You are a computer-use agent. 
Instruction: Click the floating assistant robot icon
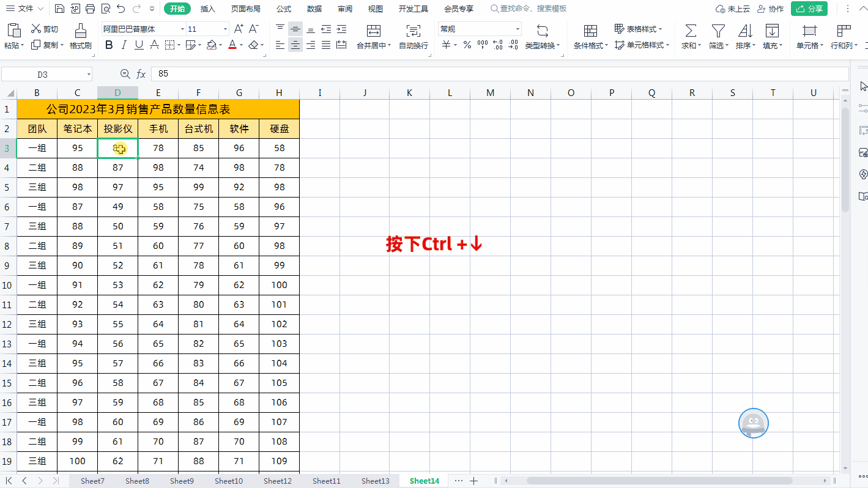754,423
